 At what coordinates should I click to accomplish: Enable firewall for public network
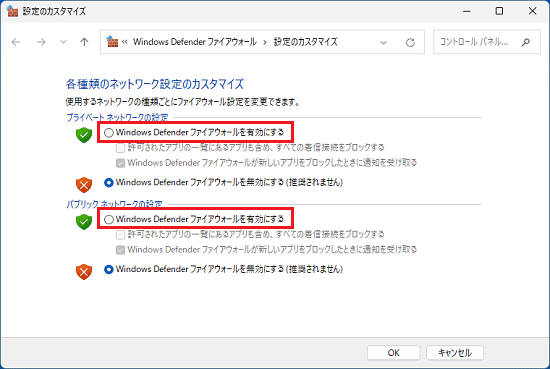tap(109, 219)
